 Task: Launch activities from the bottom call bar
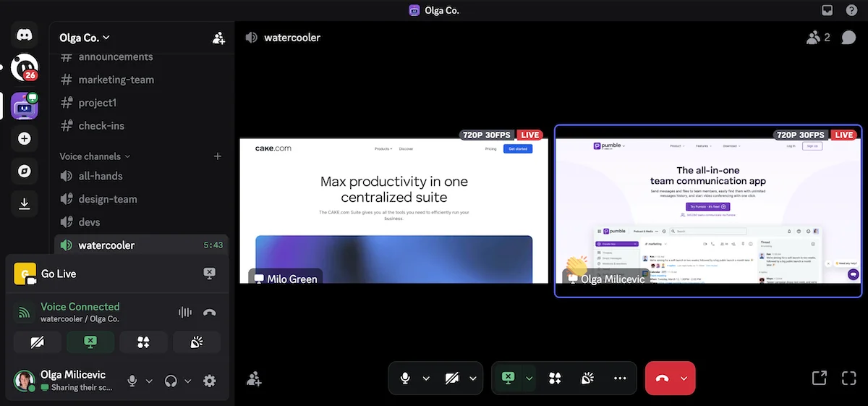point(555,378)
